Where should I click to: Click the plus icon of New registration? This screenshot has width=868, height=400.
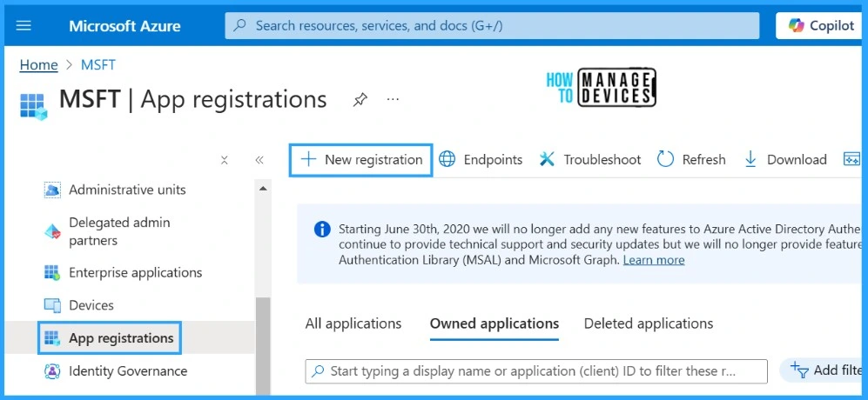pyautogui.click(x=308, y=159)
